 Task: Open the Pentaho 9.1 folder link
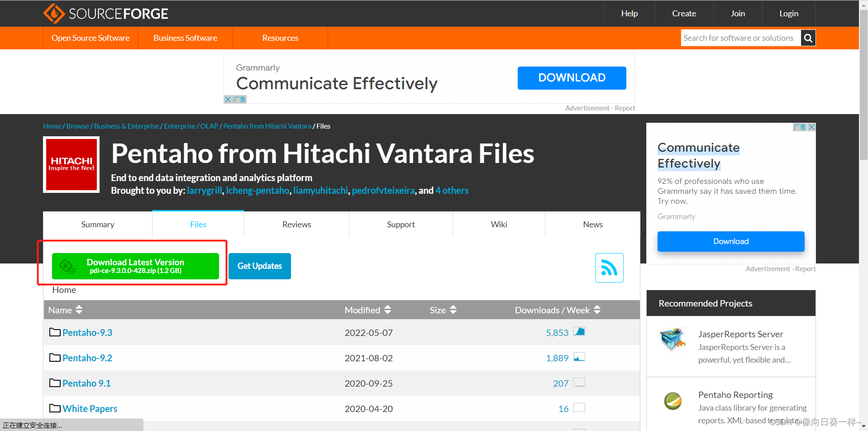coord(86,383)
